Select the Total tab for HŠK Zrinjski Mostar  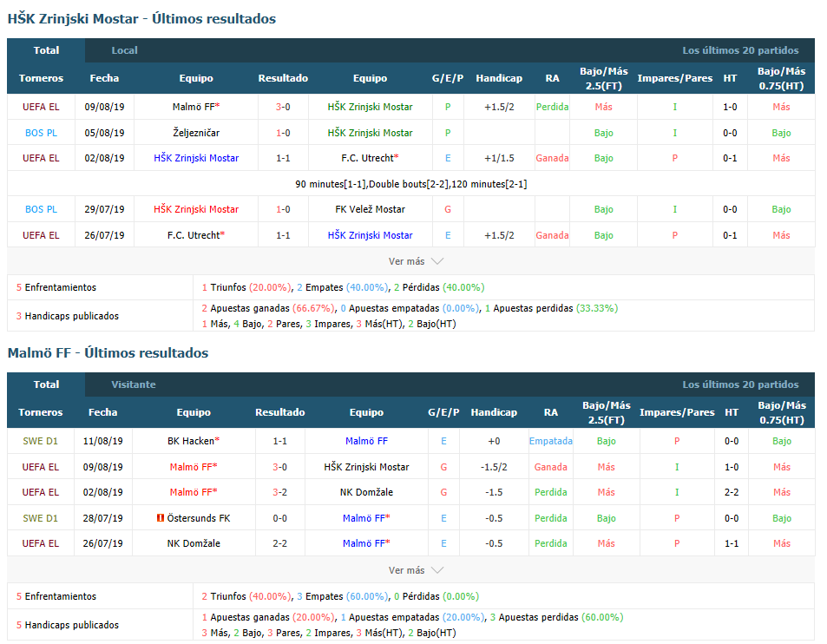pos(46,50)
